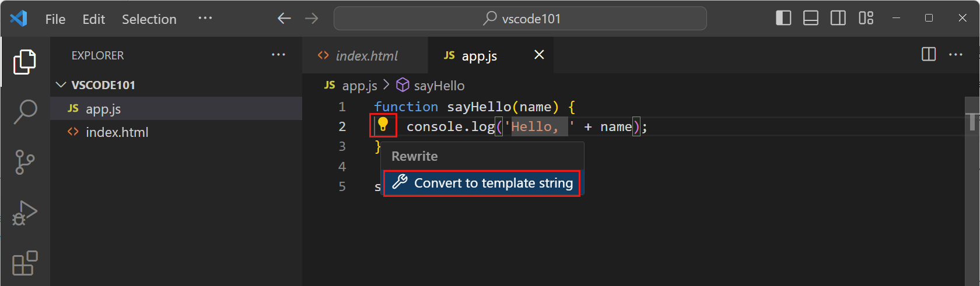Click sayHello in the breadcrumb

(439, 86)
